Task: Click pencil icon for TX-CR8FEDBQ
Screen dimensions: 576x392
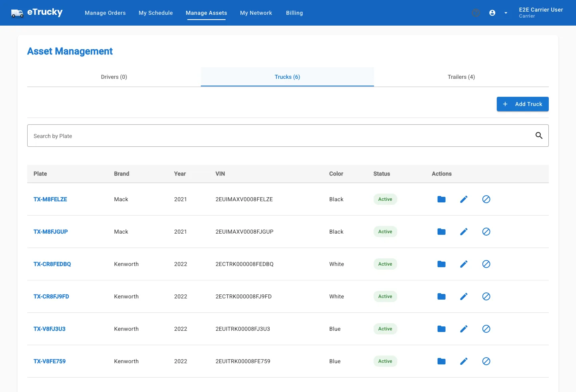Action: [464, 264]
